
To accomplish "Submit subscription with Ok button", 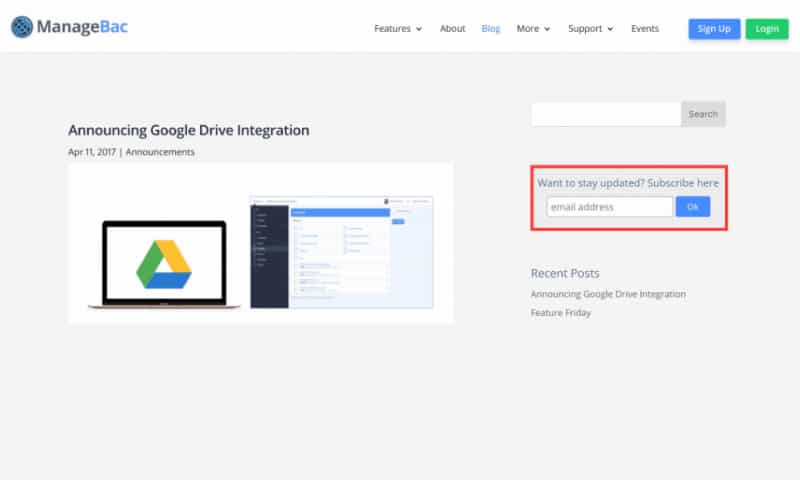I will (x=693, y=207).
